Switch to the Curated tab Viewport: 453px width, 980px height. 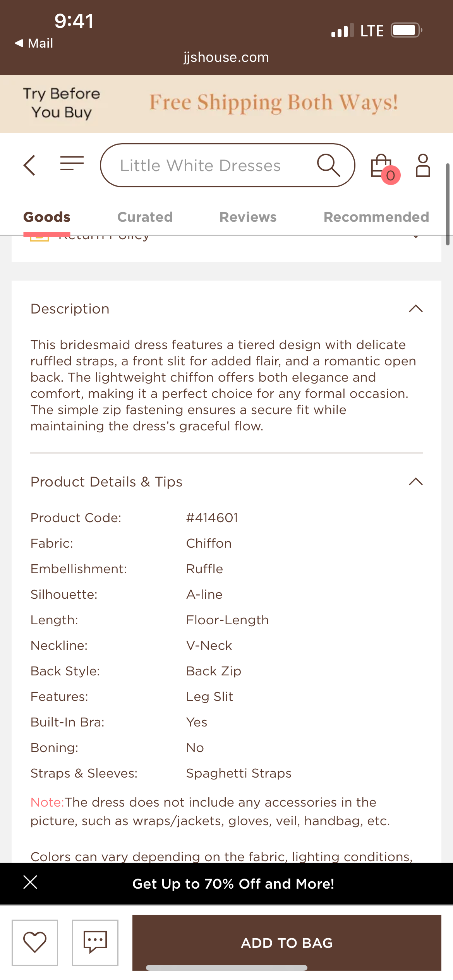coord(144,217)
